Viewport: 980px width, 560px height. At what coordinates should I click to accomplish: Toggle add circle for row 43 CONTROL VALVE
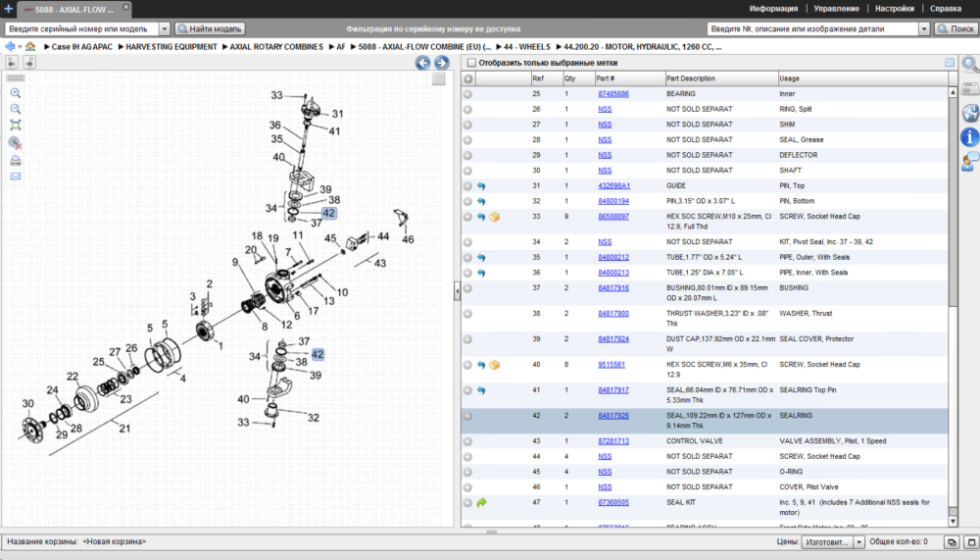coord(467,441)
